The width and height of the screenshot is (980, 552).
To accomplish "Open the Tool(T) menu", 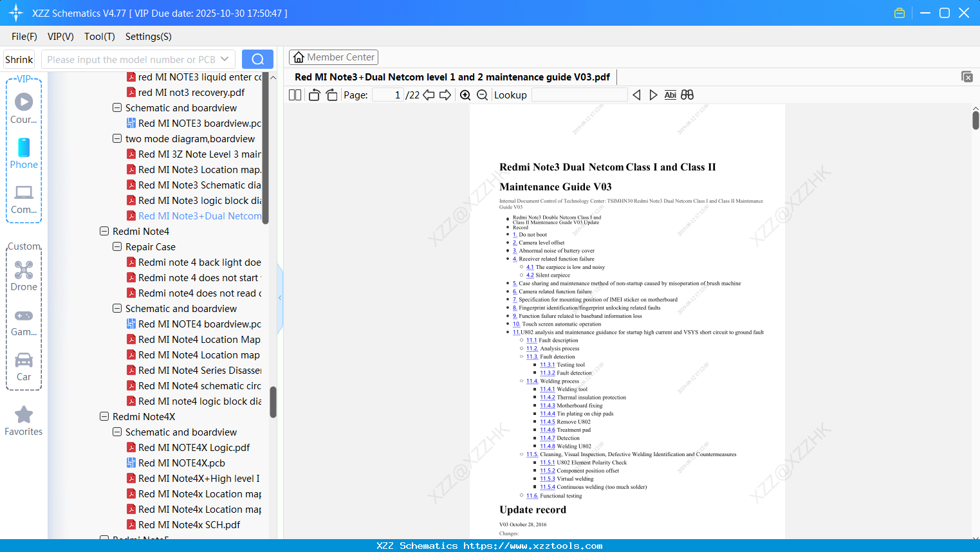I will pyautogui.click(x=100, y=37).
